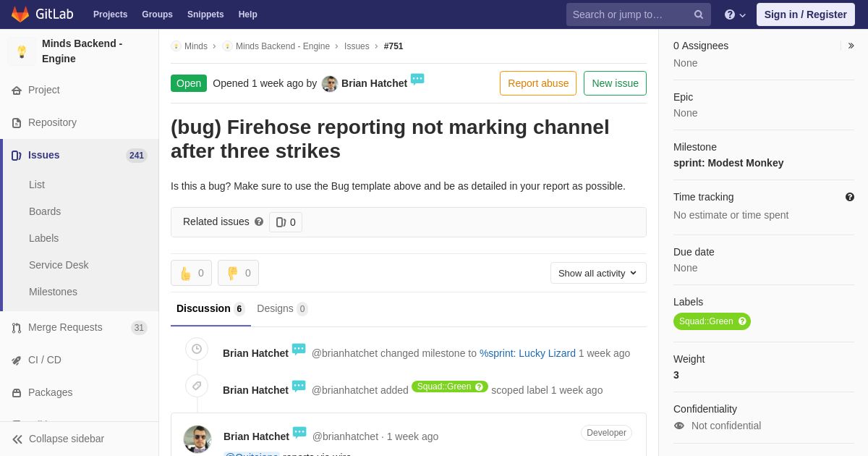868x456 pixels.
Task: Open the Boards sidebar link
Action: pyautogui.click(x=45, y=211)
